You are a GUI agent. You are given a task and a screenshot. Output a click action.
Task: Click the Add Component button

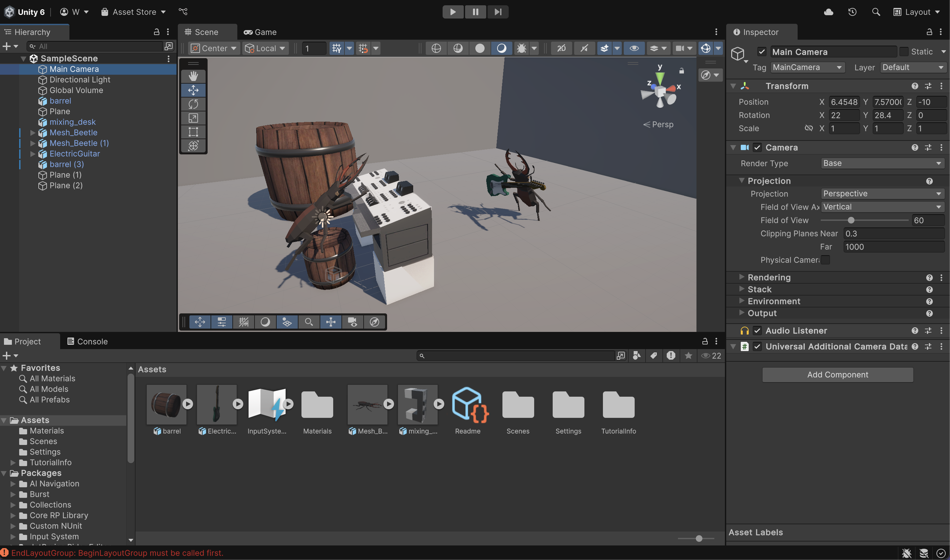(x=838, y=375)
